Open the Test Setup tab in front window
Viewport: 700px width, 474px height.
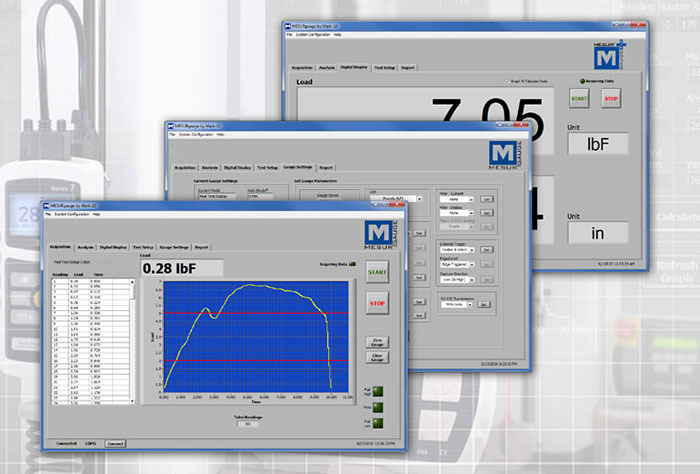[143, 247]
